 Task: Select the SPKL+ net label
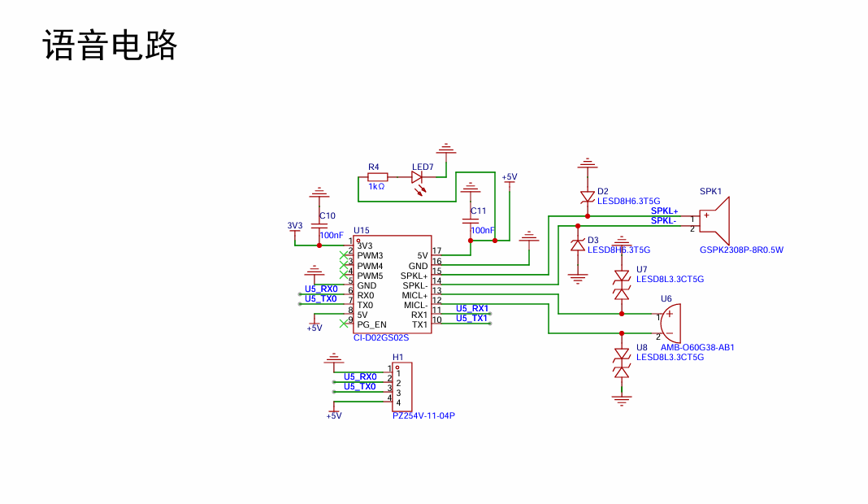664,211
